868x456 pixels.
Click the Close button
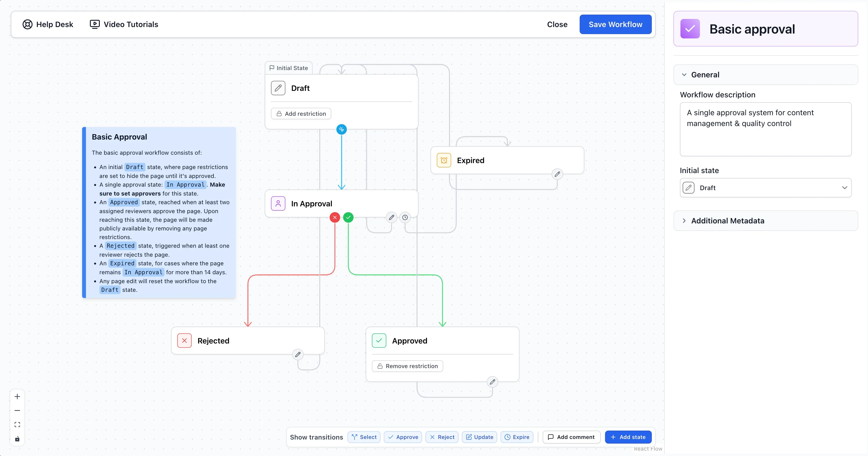pyautogui.click(x=557, y=24)
